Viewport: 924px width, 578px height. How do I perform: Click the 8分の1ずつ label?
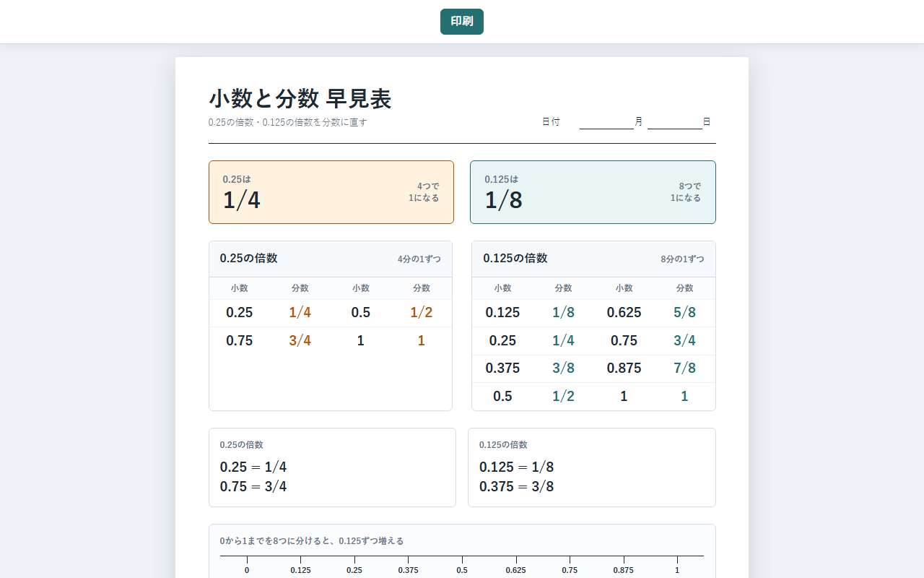point(682,259)
